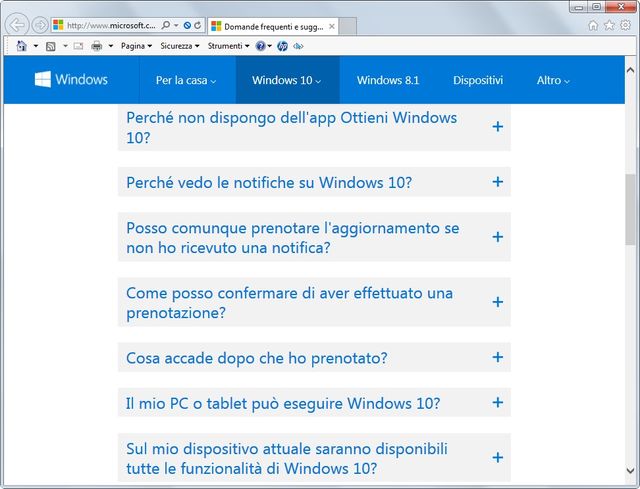The image size is (640, 489).
Task: Click the scrollbar down arrow
Action: click(x=631, y=470)
